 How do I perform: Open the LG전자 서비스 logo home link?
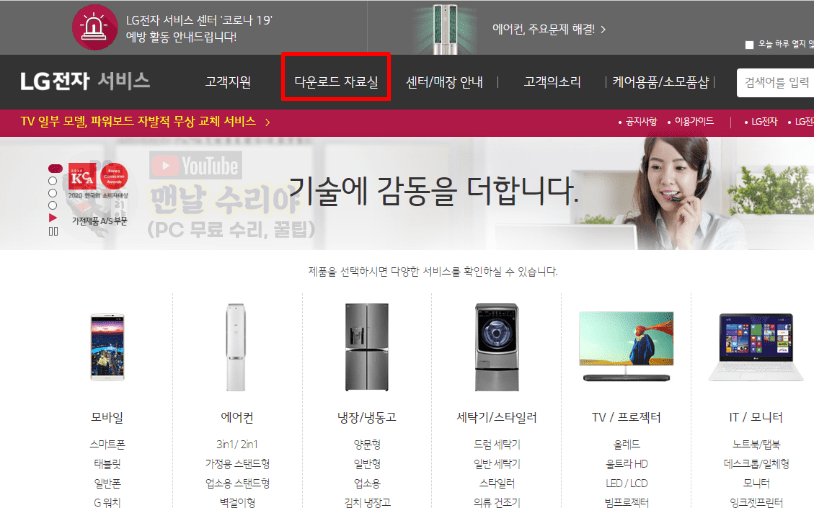[85, 81]
